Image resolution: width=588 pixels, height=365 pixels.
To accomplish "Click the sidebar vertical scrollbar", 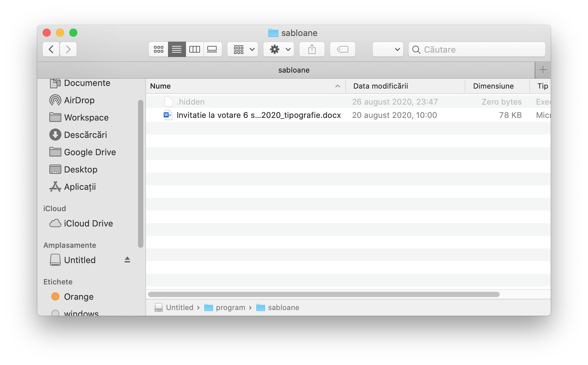I will point(141,174).
